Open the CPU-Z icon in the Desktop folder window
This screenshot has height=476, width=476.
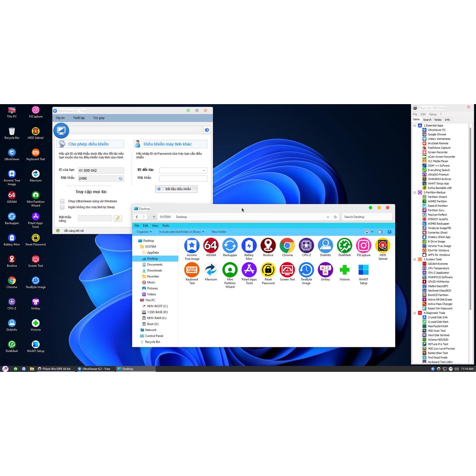tap(306, 245)
